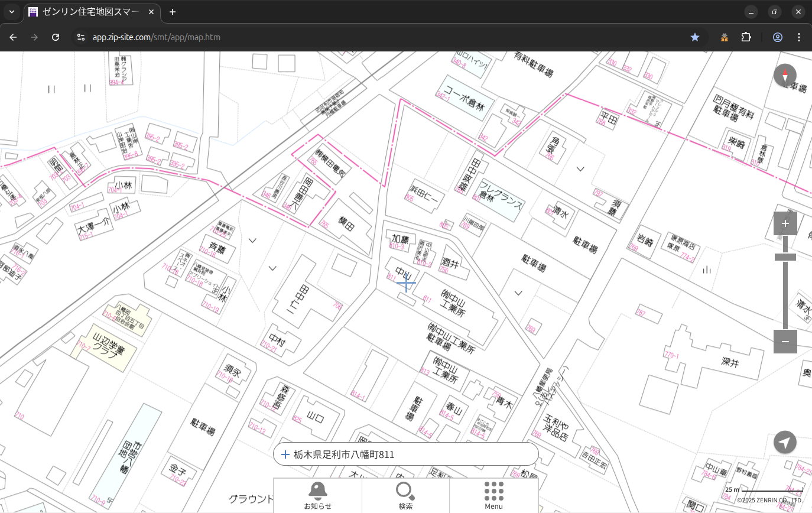Image resolution: width=812 pixels, height=513 pixels.
Task: Open a new browser tab
Action: 172,12
